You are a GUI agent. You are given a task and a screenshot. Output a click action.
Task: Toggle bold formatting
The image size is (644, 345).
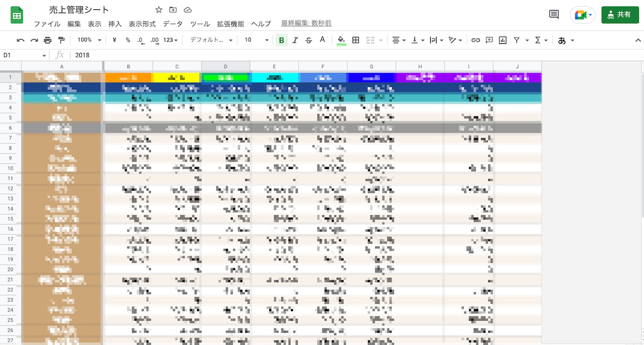click(x=281, y=40)
